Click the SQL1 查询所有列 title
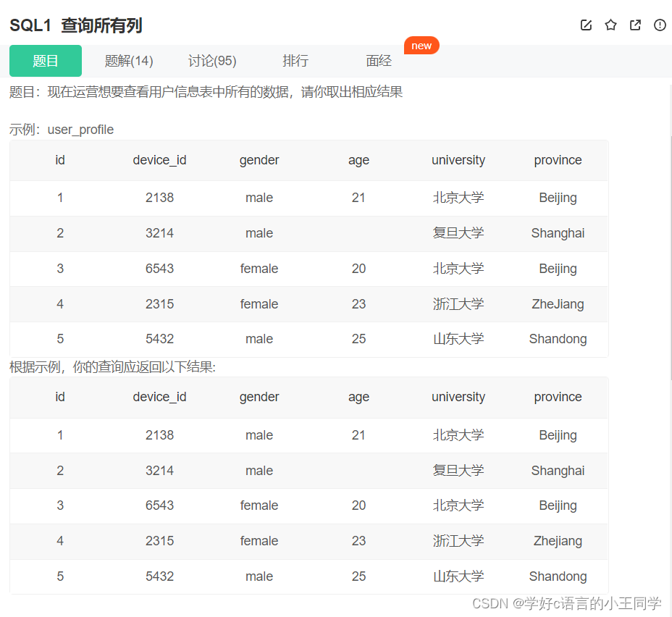This screenshot has width=672, height=617. click(x=76, y=25)
